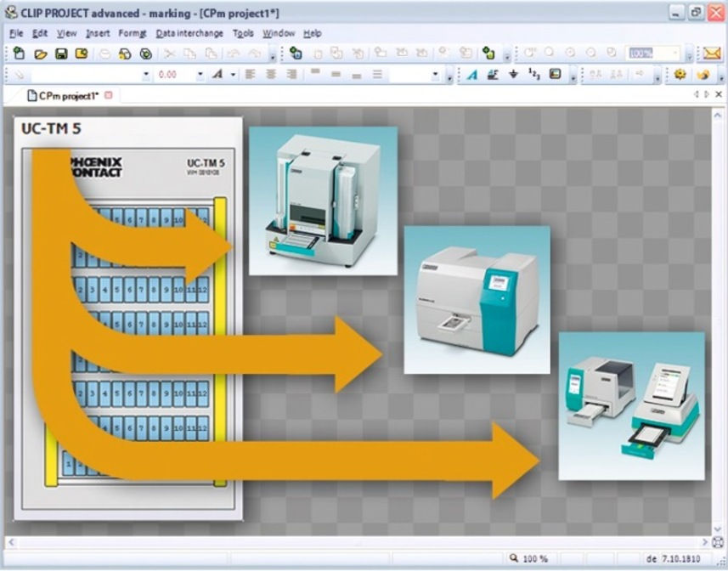Click the ground symbol icon
Viewport: 728px width, 571px height.
tap(513, 74)
